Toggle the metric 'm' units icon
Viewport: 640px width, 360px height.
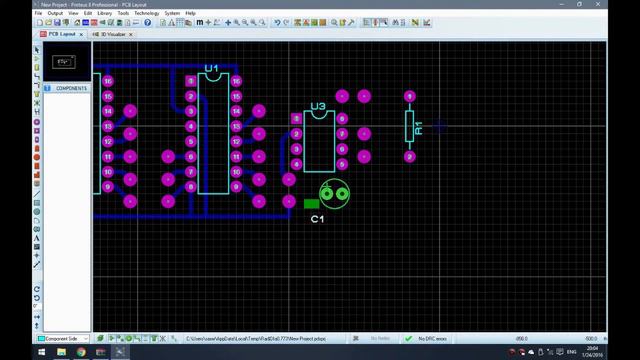click(200, 22)
